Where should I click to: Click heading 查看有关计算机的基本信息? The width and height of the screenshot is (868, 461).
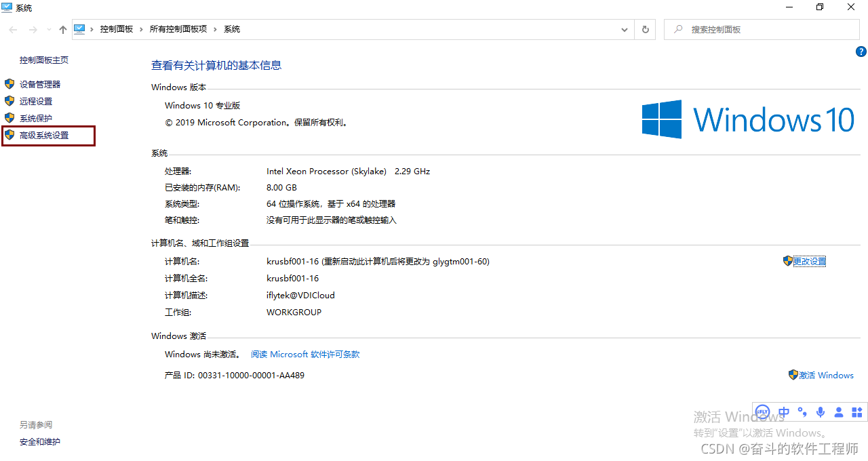coord(216,65)
